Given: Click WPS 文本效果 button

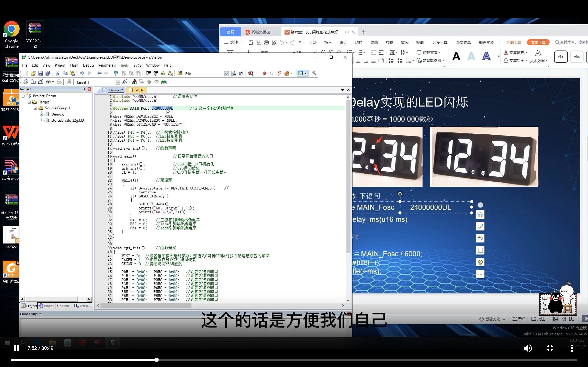Looking at the screenshot, I should coord(538,57).
